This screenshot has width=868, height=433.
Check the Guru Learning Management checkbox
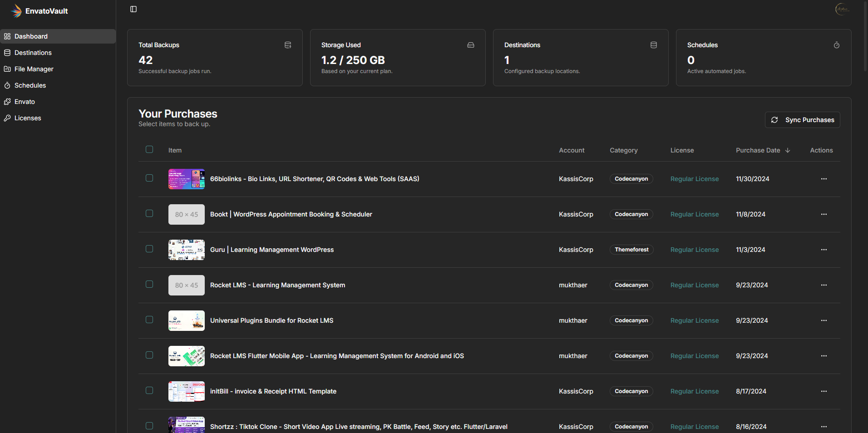click(x=149, y=249)
